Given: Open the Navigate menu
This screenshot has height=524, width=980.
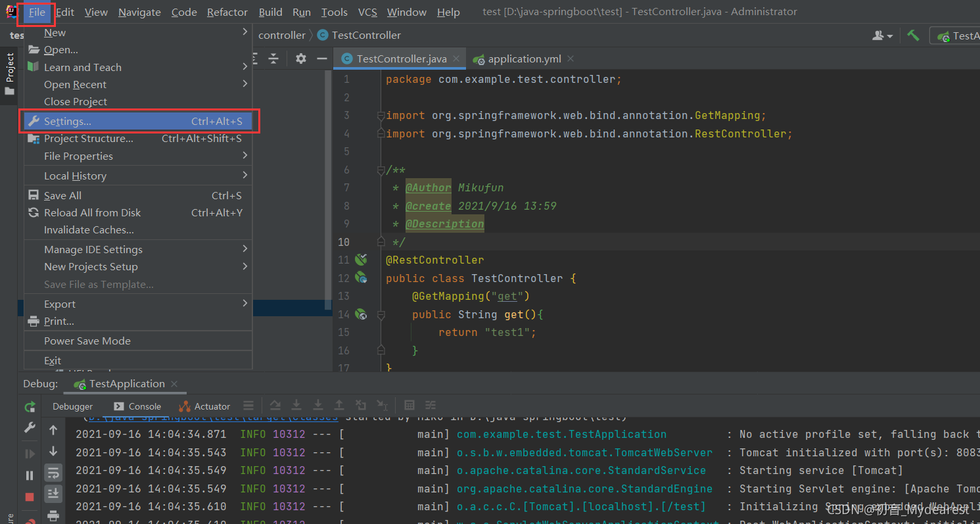Looking at the screenshot, I should click(139, 12).
